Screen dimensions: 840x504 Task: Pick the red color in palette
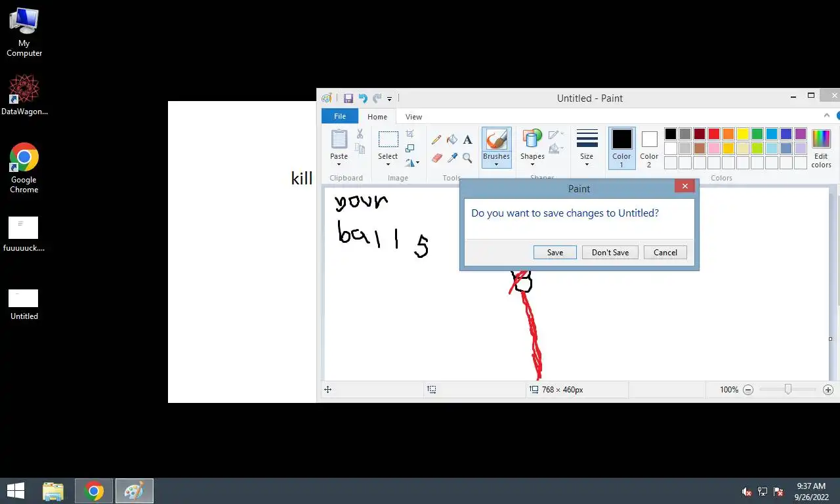tap(714, 134)
